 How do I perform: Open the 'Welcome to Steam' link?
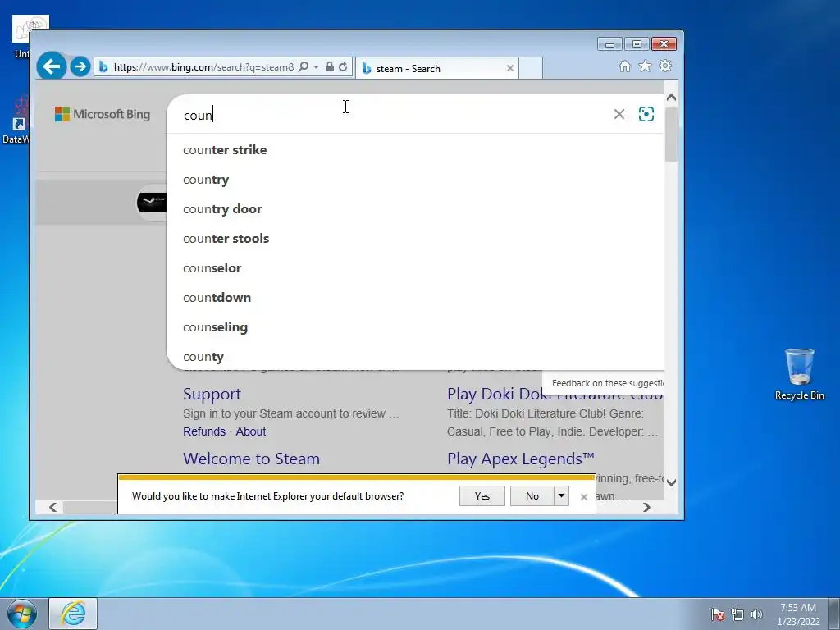[251, 459]
